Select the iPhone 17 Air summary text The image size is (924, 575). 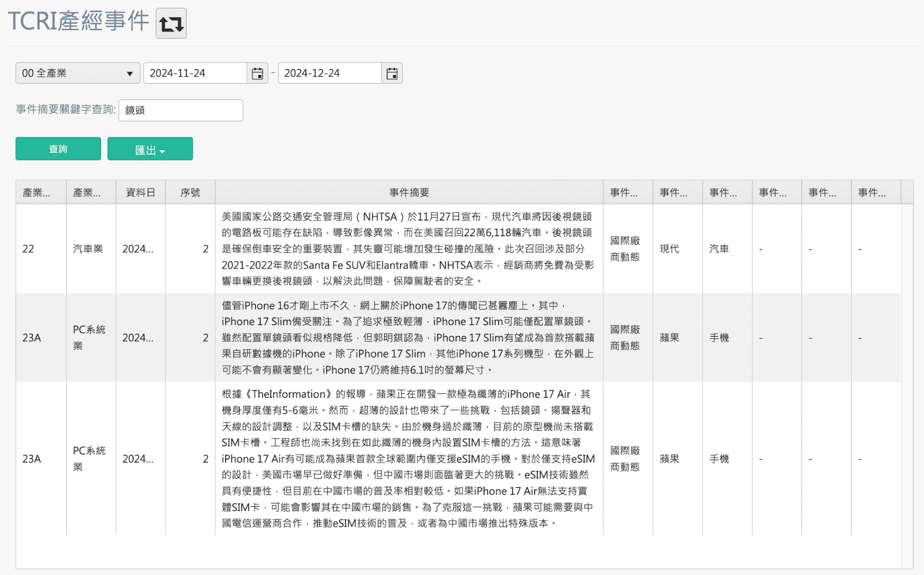point(408,459)
